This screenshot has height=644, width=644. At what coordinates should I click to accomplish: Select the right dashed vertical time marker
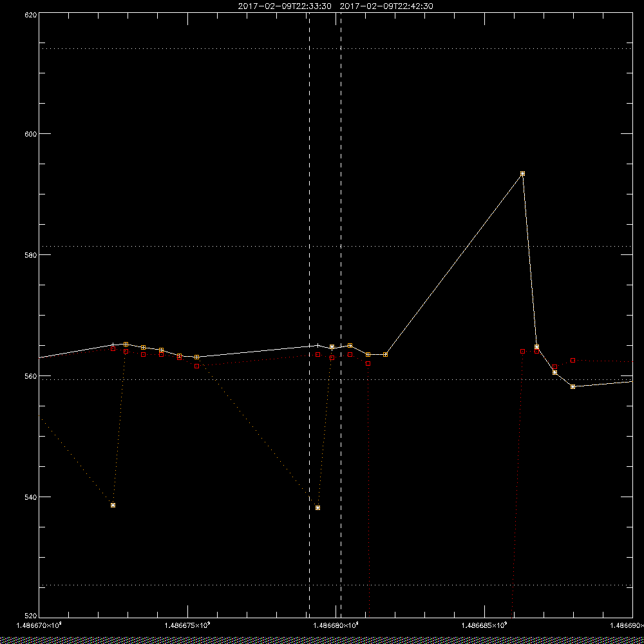341,315
